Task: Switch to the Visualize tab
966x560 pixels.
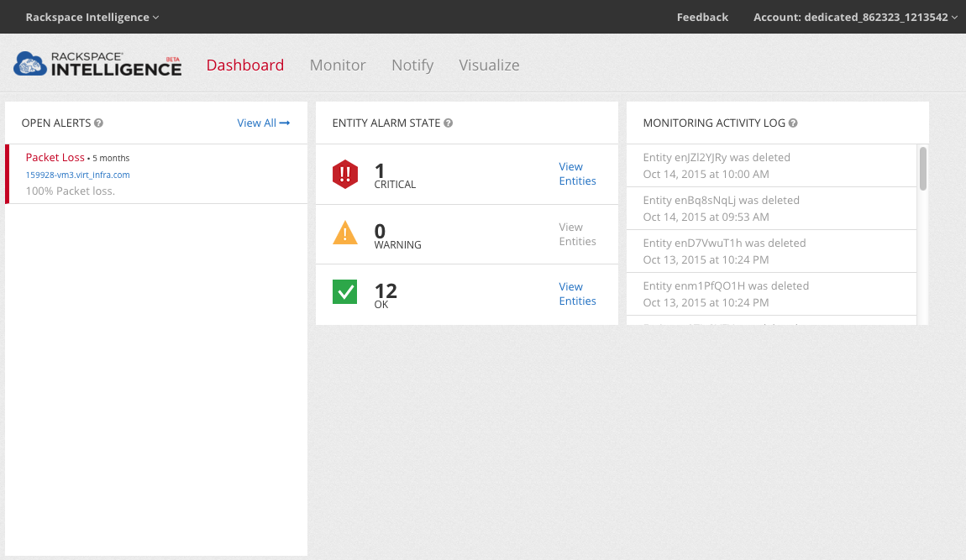Action: coord(489,65)
